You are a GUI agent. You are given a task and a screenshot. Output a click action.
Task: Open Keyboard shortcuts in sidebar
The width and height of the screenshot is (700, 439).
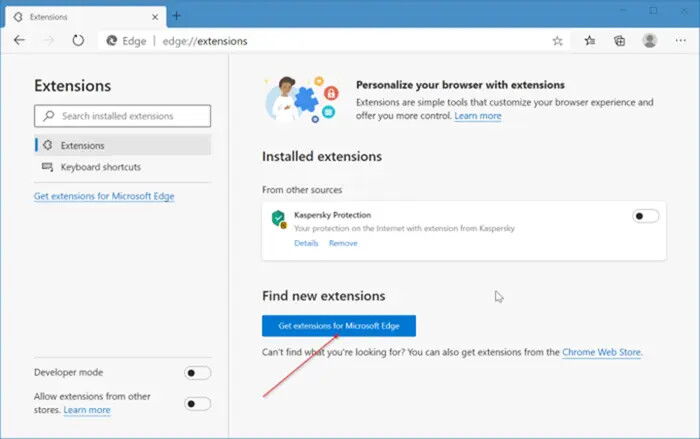click(x=122, y=167)
